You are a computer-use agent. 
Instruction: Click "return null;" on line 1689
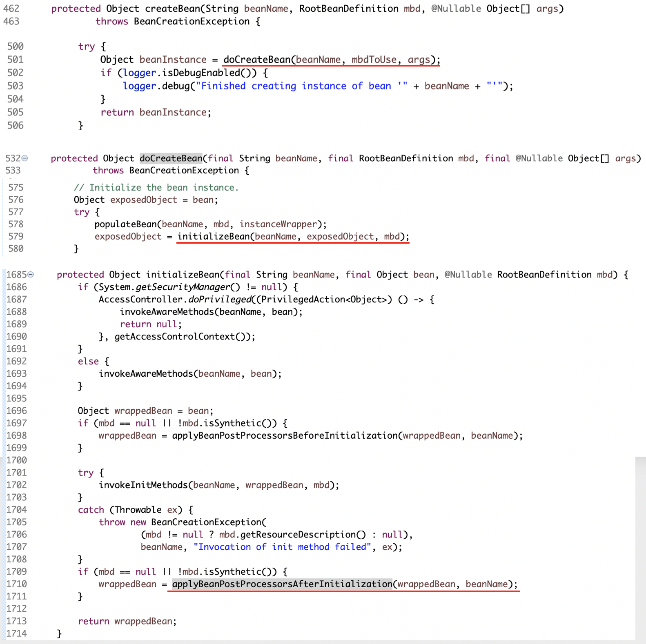(151, 324)
